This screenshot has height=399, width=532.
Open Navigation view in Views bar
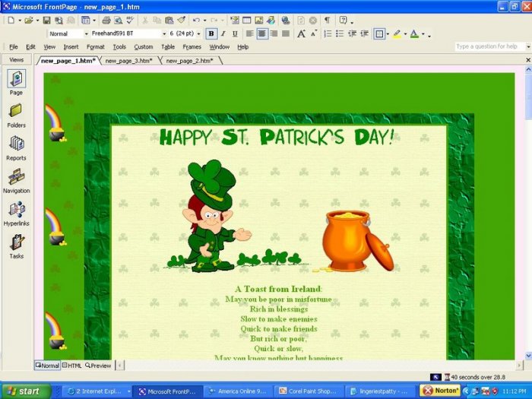click(16, 181)
